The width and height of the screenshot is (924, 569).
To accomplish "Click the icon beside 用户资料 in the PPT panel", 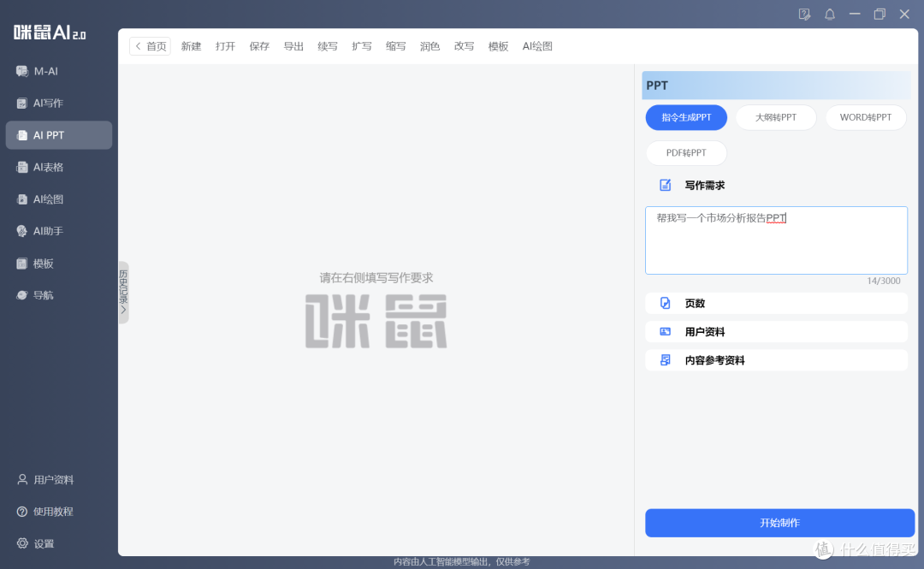I will pos(665,331).
